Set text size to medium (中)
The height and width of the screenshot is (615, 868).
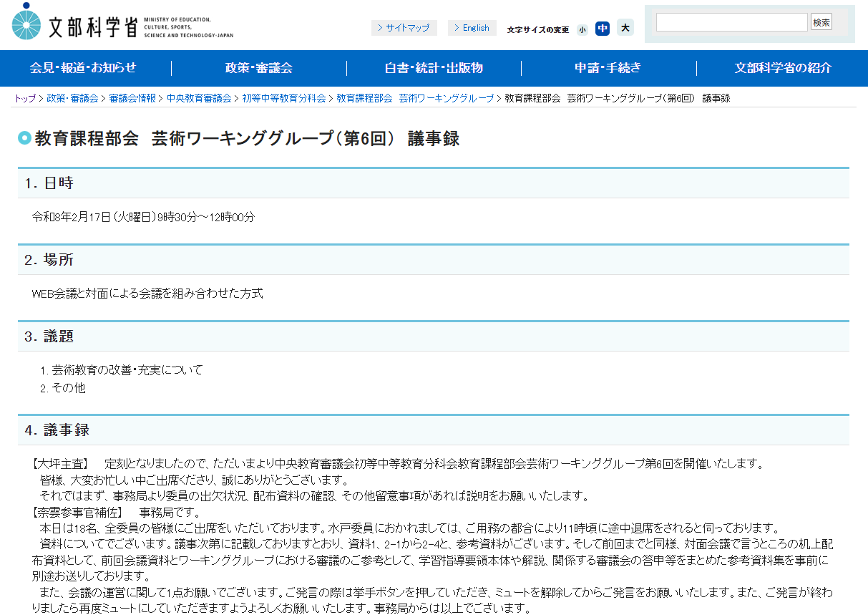click(x=603, y=29)
